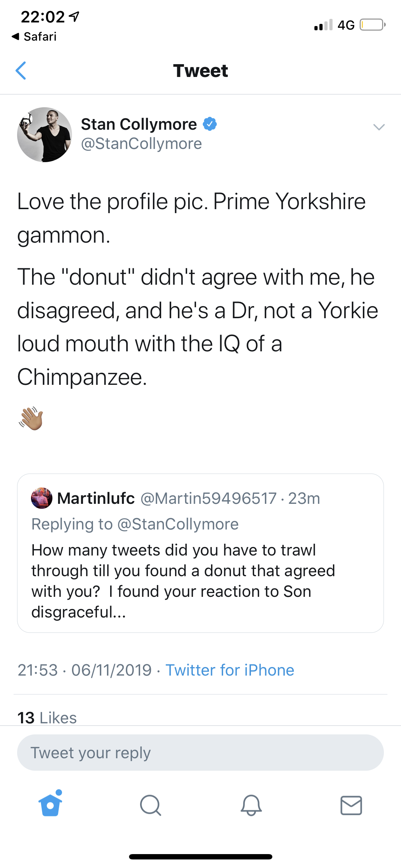Tap the tweet timestamp 21:53

[37, 670]
